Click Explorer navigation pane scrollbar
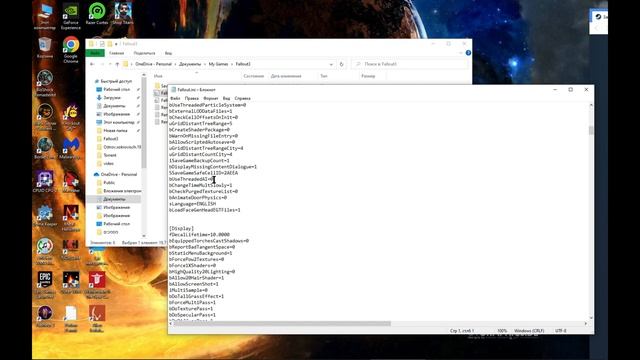Viewport: 640px width, 360px height. [144, 122]
